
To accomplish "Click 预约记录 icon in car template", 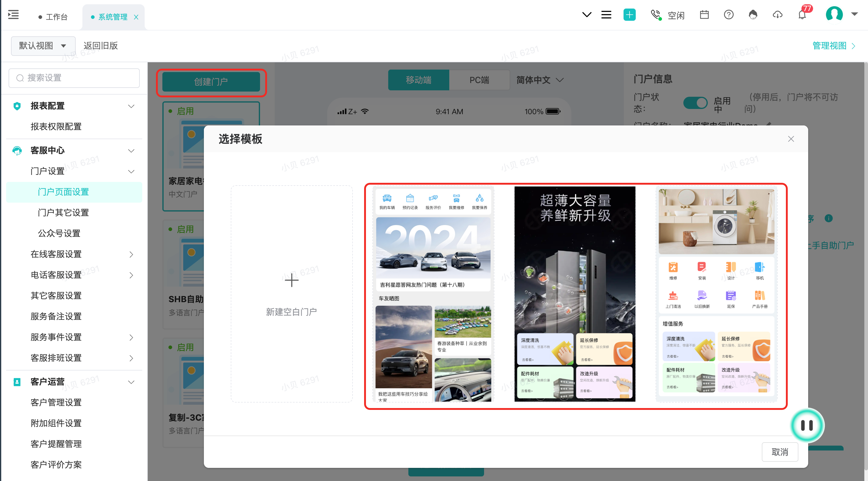I will (x=410, y=198).
